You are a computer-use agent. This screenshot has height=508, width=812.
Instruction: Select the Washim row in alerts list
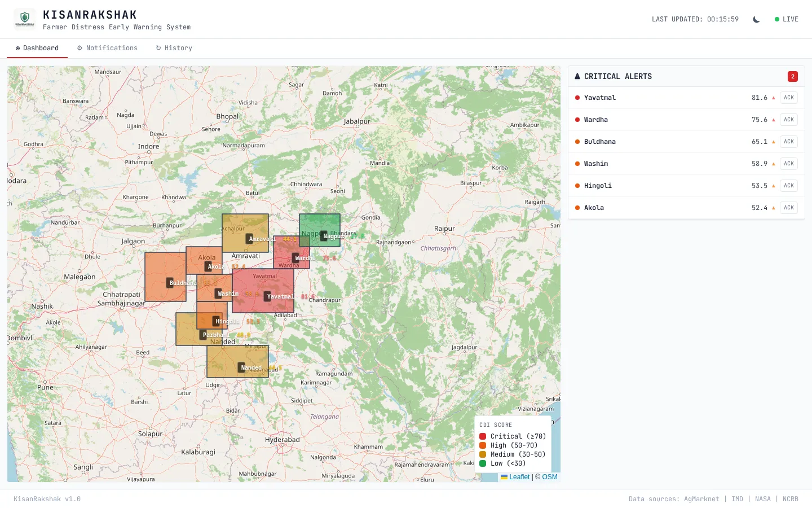coord(686,164)
